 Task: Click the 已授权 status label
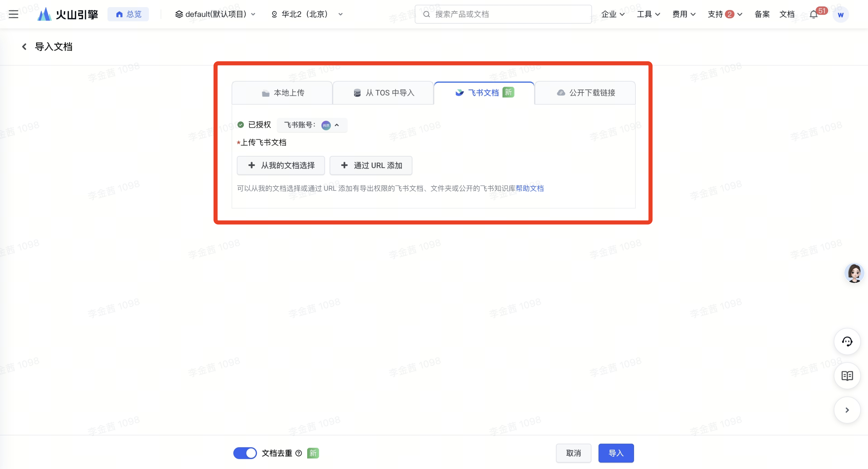259,125
